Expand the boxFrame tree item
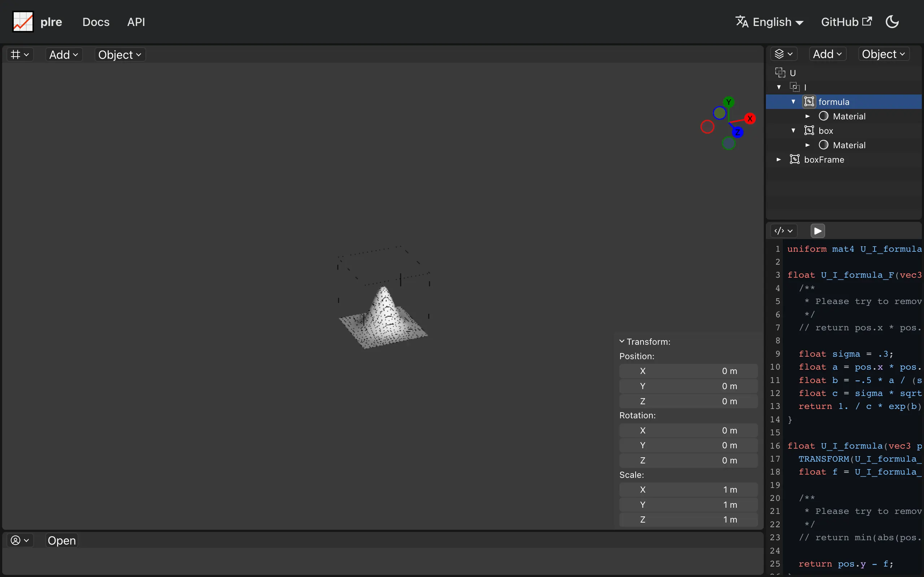The width and height of the screenshot is (924, 577). [779, 159]
